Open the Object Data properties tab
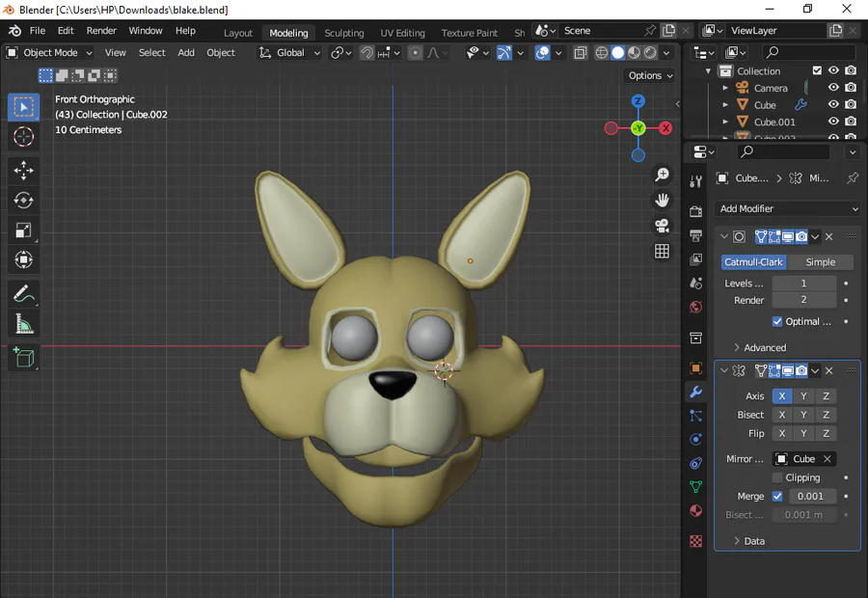 [695, 487]
